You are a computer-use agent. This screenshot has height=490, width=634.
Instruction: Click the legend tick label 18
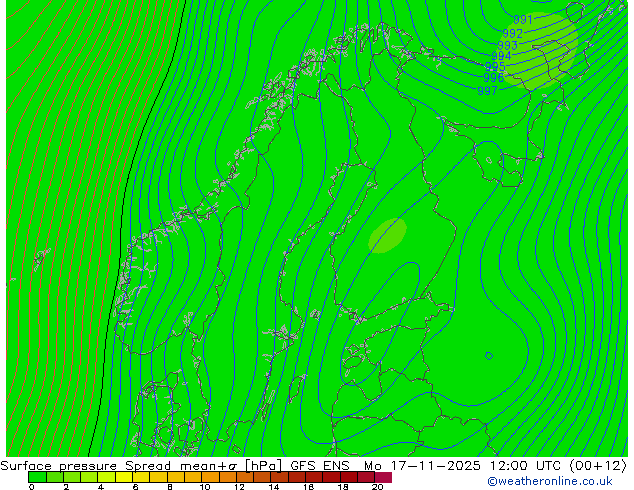tap(343, 487)
